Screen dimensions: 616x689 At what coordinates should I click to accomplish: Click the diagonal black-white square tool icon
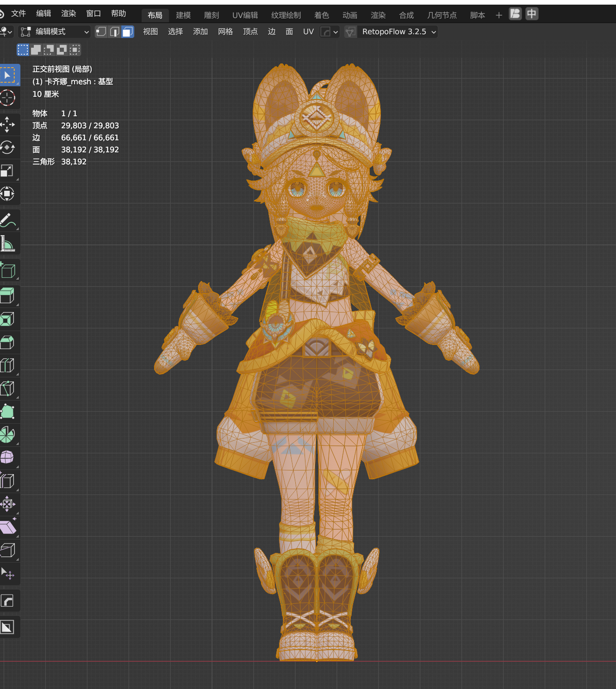coord(7,627)
